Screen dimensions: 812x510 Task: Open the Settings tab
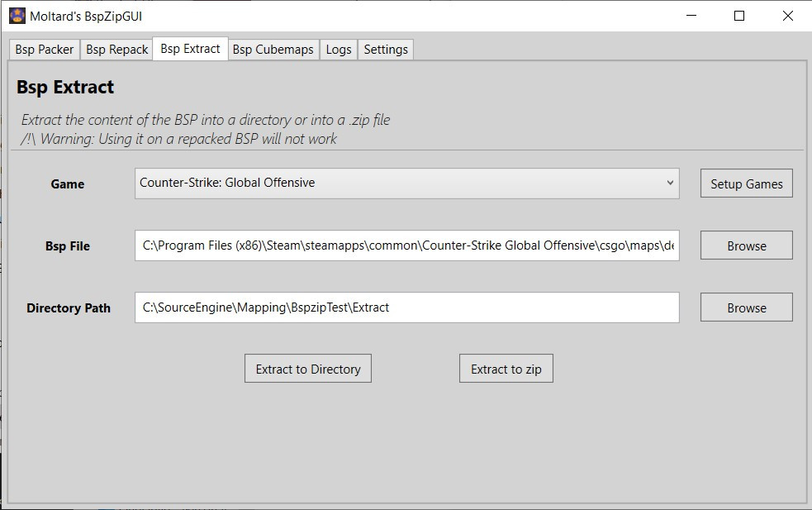385,49
